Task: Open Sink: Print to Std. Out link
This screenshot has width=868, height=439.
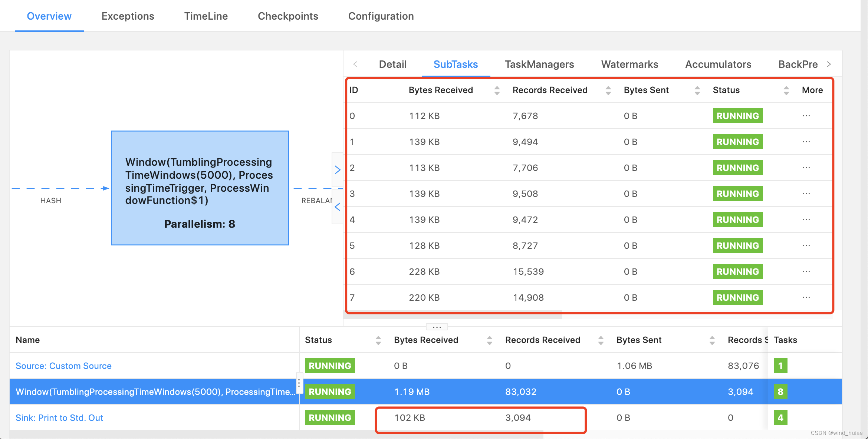Action: 59,418
